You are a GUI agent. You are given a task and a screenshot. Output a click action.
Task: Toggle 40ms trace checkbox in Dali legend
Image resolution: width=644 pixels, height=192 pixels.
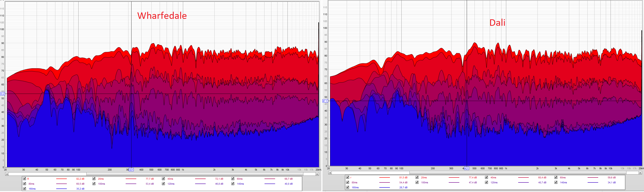[x=486, y=177]
